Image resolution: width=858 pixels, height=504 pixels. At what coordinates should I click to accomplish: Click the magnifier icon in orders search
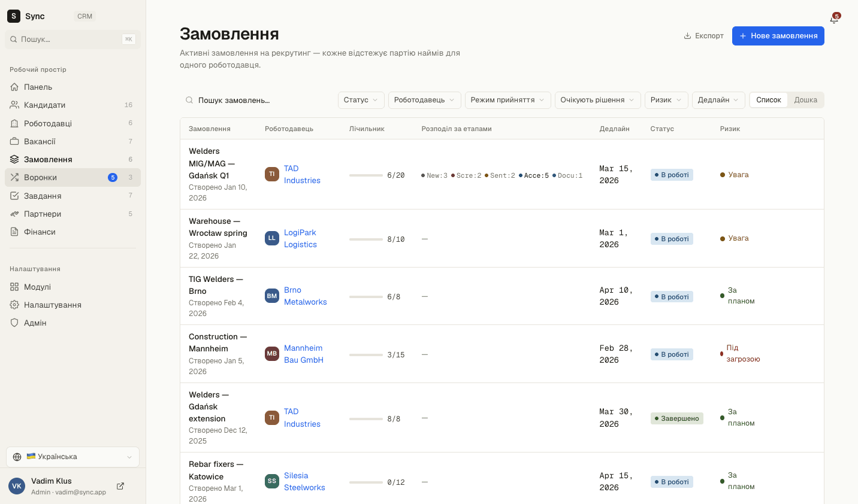(189, 100)
